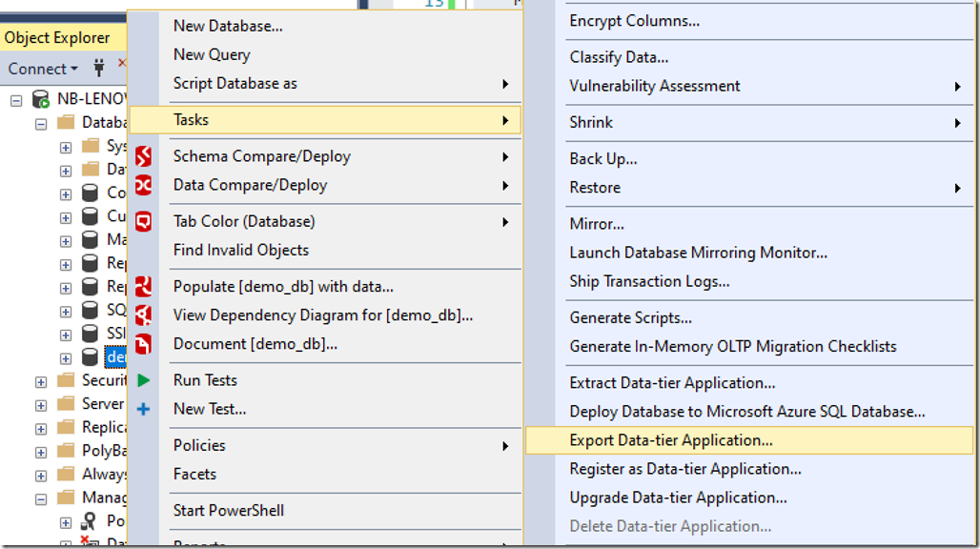Image resolution: width=980 pixels, height=549 pixels.
Task: Click the folder icon beside 'Sys'
Action: [x=91, y=146]
